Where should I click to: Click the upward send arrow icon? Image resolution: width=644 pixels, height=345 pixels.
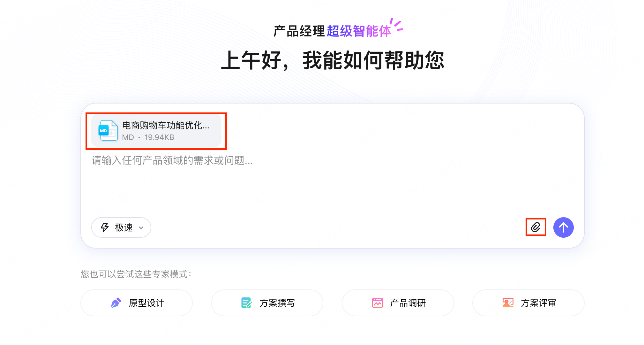(x=564, y=227)
